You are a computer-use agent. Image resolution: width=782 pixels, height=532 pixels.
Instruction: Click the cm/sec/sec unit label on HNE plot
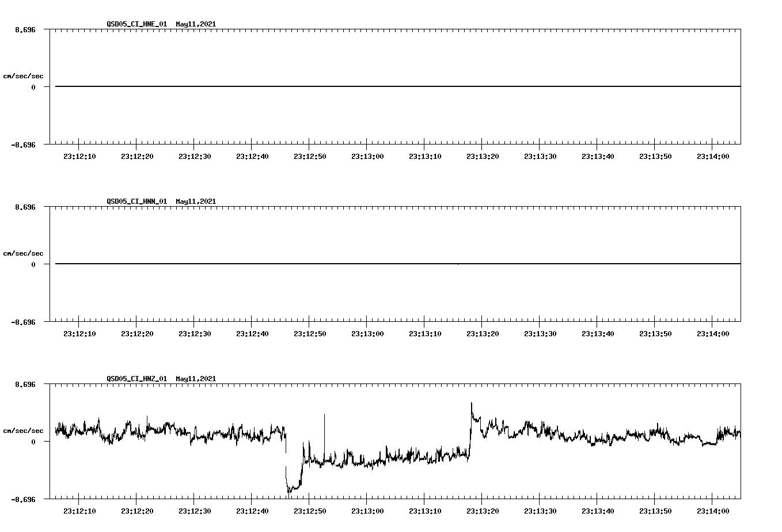24,75
